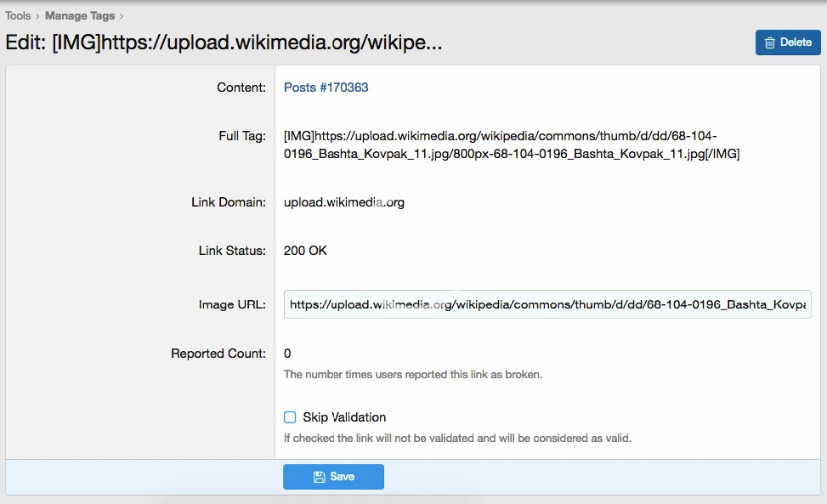This screenshot has height=504, width=827.
Task: Toggle the Skip Validation checkbox
Action: coord(290,417)
